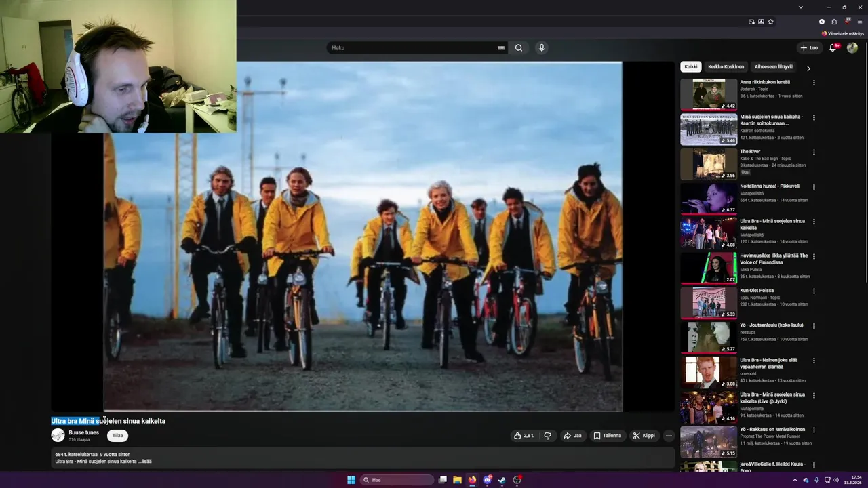
Task: Open Windows Start menu
Action: click(x=351, y=480)
